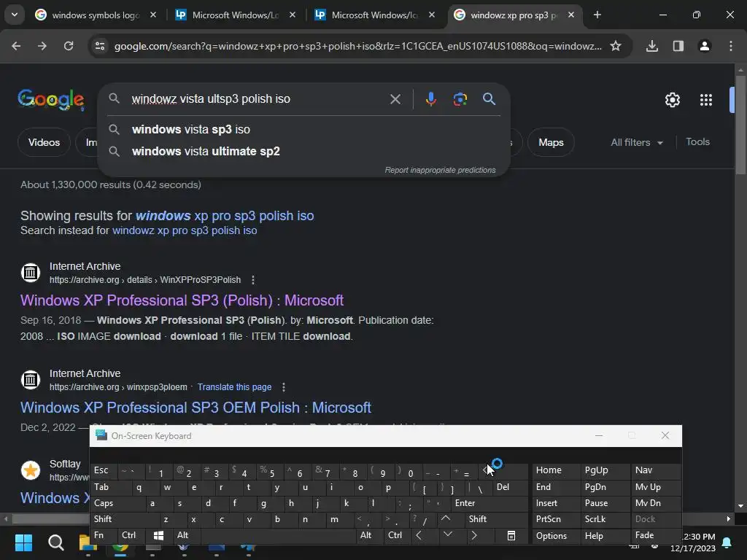Toggle Fn key on on-screen keyboard
The height and width of the screenshot is (560, 747).
coord(104,535)
